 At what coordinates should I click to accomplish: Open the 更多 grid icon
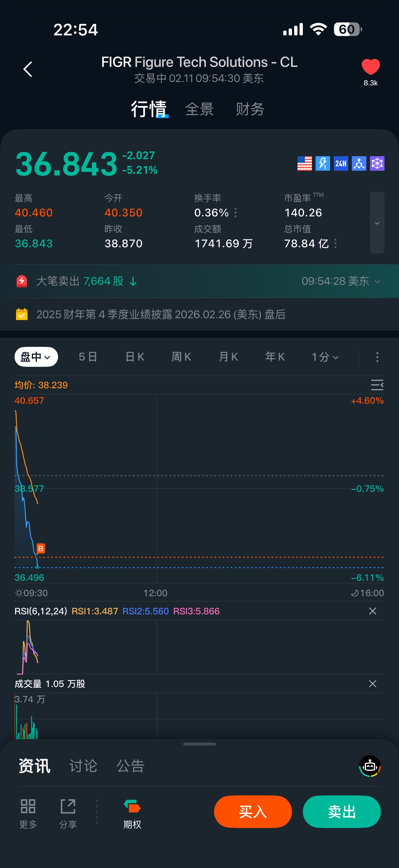click(28, 813)
